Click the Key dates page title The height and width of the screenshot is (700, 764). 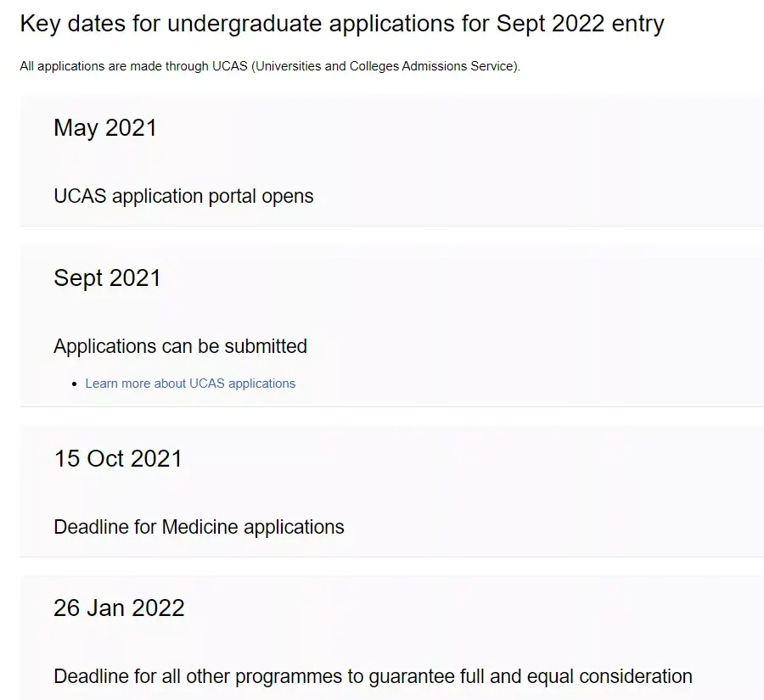click(x=341, y=23)
